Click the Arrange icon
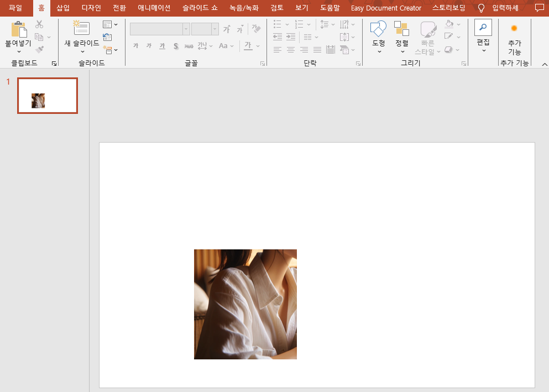This screenshot has height=392, width=549. pos(401,28)
